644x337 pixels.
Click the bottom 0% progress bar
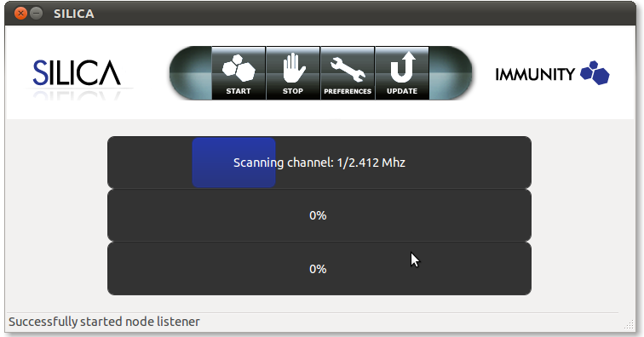click(319, 269)
